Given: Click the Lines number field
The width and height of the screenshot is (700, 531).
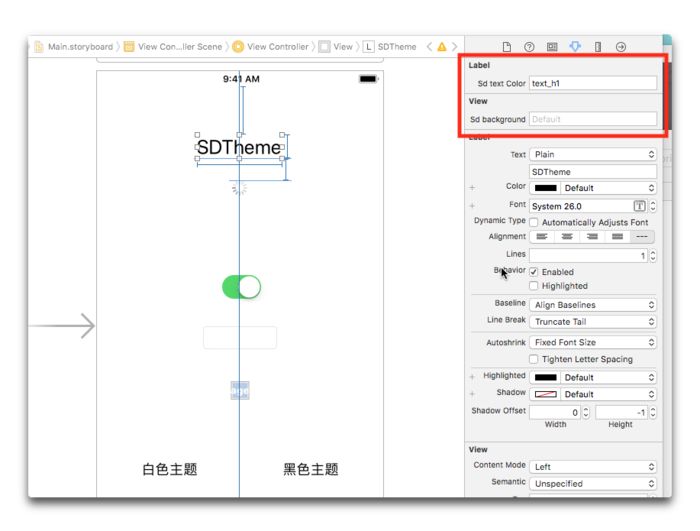Looking at the screenshot, I should point(588,255).
